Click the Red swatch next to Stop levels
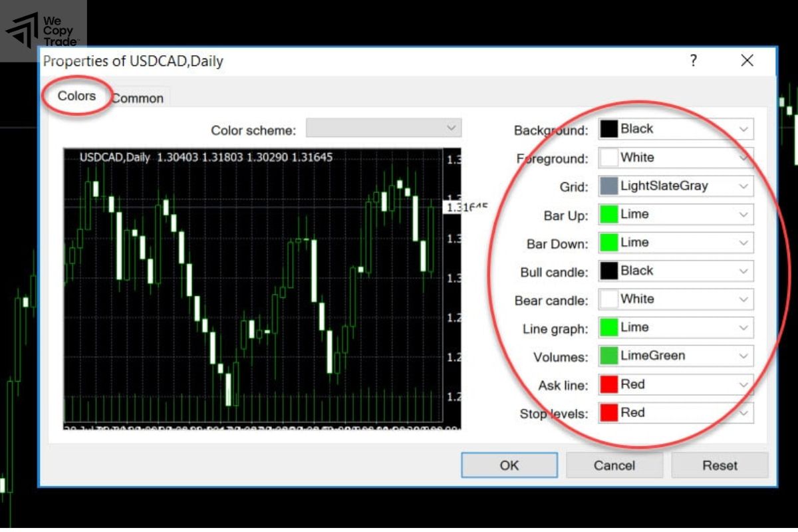The width and height of the screenshot is (798, 532). click(608, 413)
